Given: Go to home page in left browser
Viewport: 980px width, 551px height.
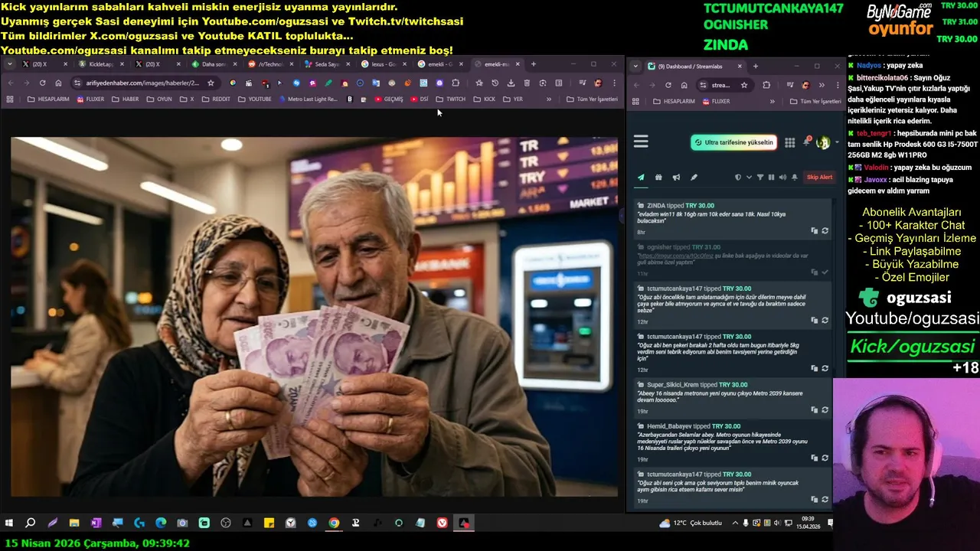Looking at the screenshot, I should coord(58,83).
